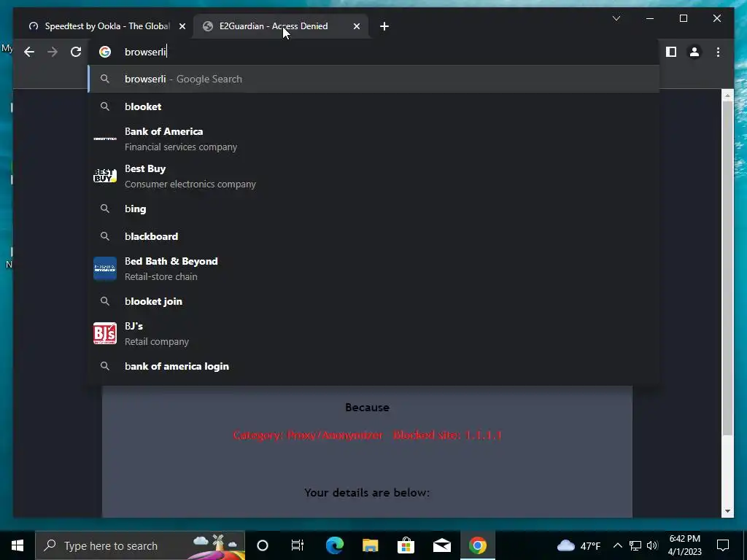
Task: Open the profile avatar menu
Action: point(694,52)
